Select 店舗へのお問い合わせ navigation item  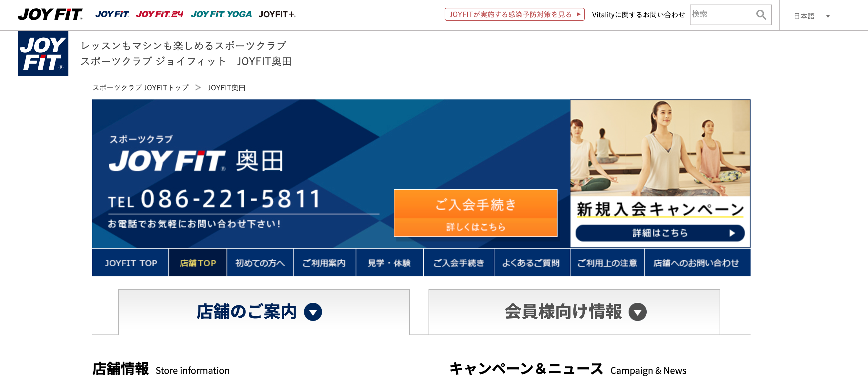point(697,263)
